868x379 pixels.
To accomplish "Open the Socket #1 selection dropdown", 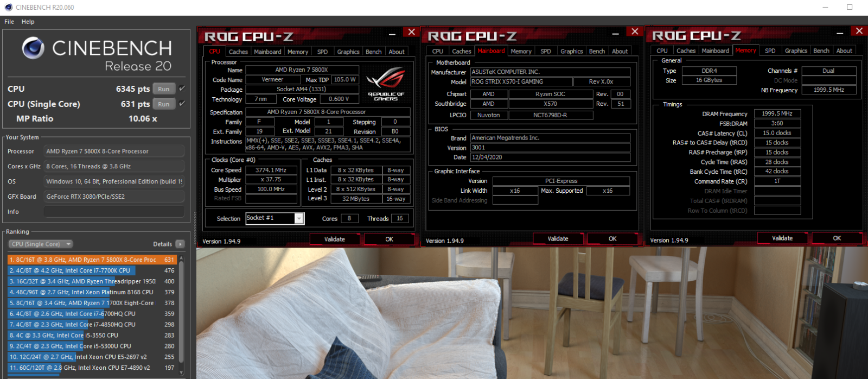I will tap(298, 218).
